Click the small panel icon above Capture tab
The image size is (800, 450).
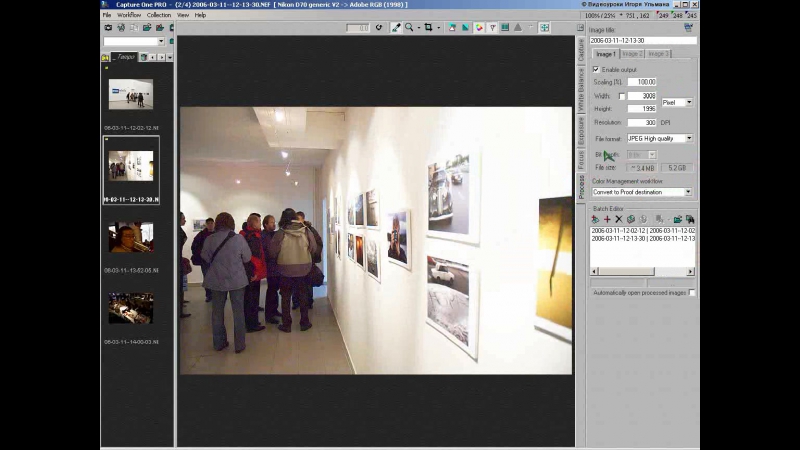click(581, 28)
